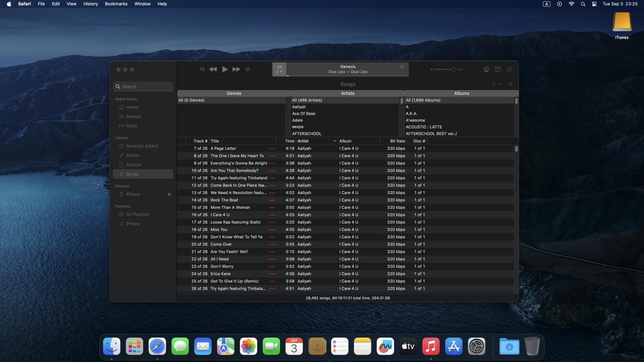Click the filter search magnifier in Songs
This screenshot has width=644, height=362.
tap(510, 84)
